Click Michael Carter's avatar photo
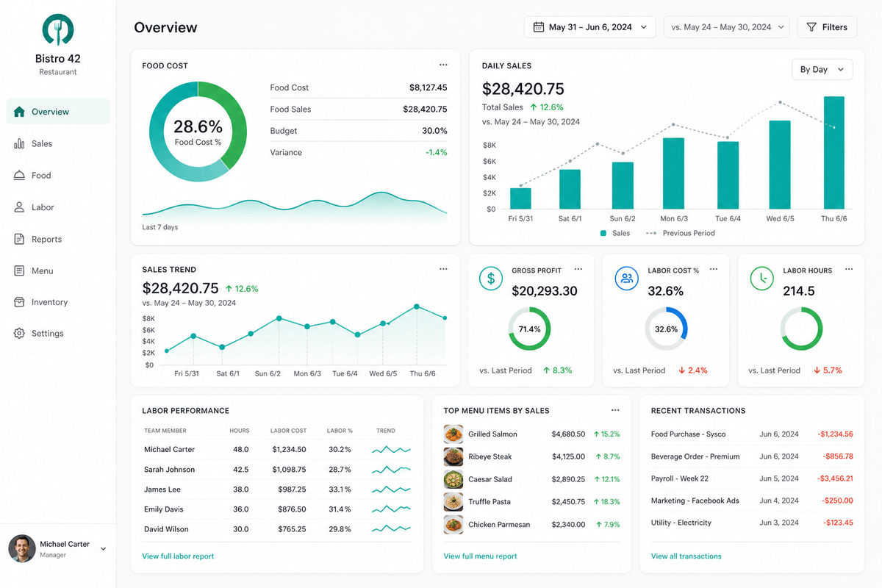Image resolution: width=882 pixels, height=588 pixels. pyautogui.click(x=22, y=548)
